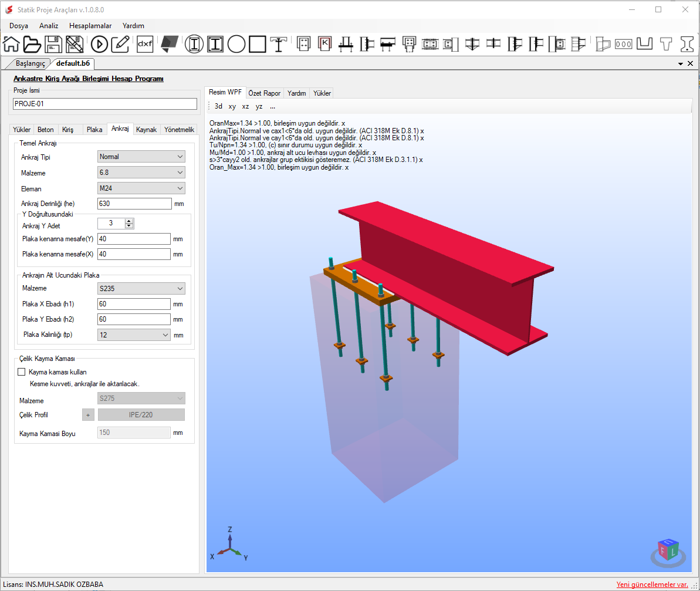Open the Hesaplamalar menu
This screenshot has height=591, width=700.
click(90, 26)
